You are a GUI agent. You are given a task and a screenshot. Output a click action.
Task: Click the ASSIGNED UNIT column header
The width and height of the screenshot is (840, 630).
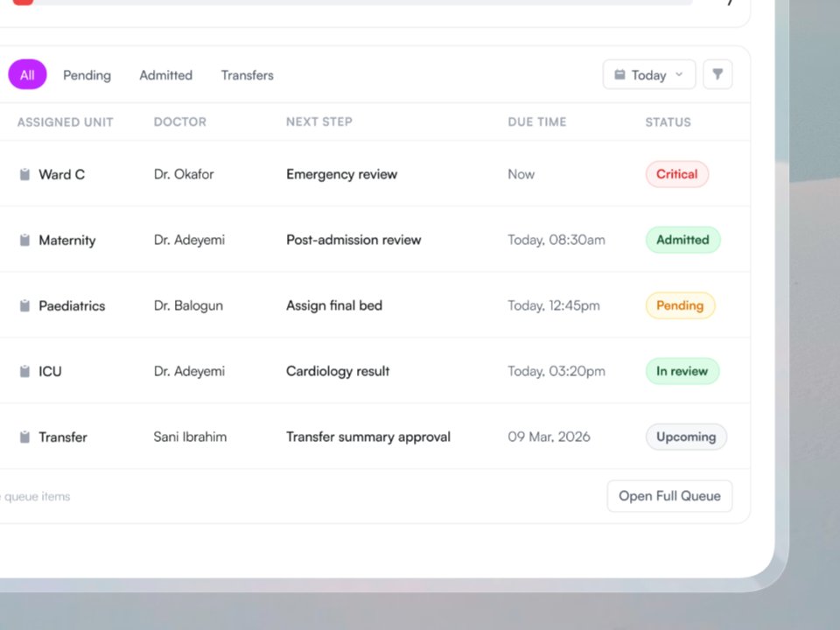pyautogui.click(x=65, y=122)
